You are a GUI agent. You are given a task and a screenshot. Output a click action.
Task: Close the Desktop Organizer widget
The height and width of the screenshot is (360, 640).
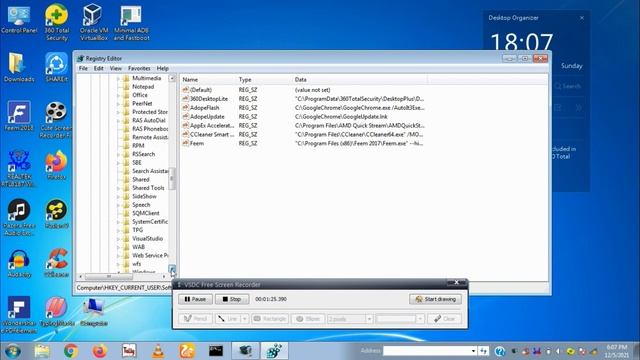click(582, 18)
